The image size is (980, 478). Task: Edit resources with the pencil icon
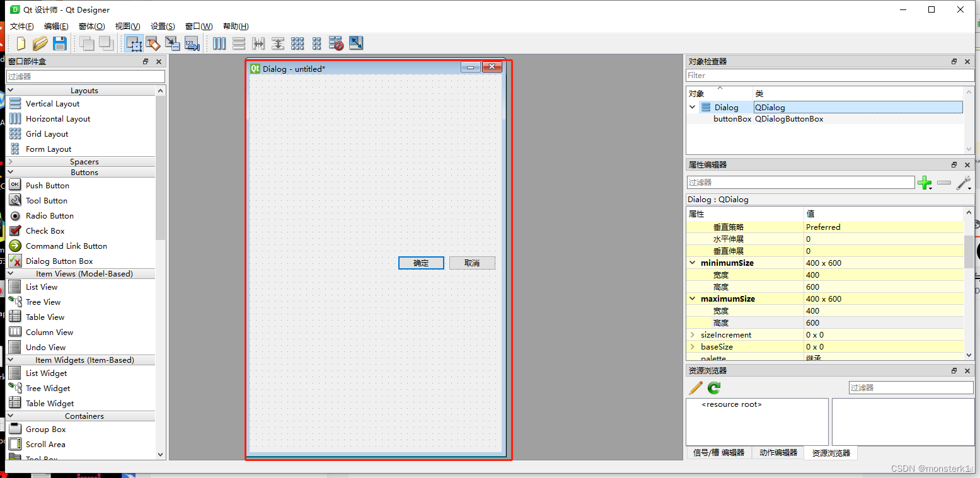tap(695, 388)
